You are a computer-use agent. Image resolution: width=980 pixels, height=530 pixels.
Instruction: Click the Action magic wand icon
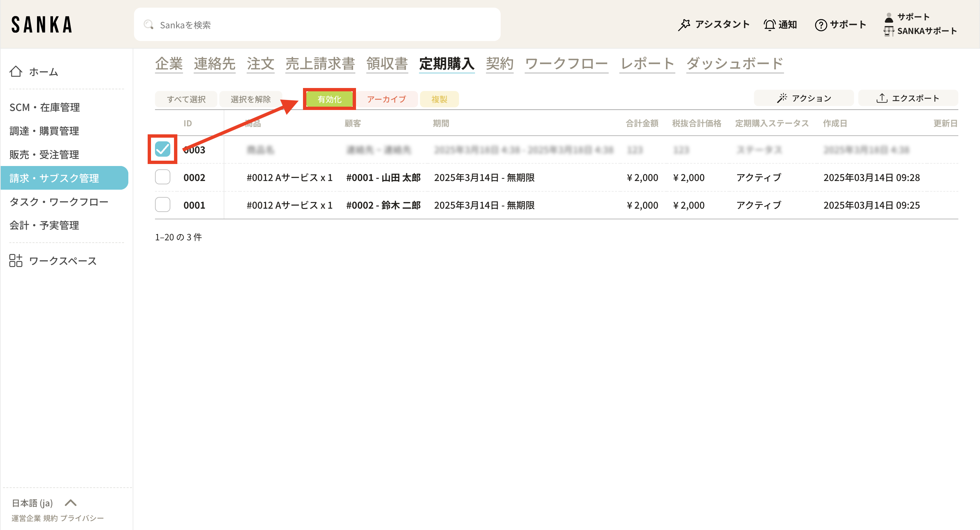pyautogui.click(x=782, y=98)
